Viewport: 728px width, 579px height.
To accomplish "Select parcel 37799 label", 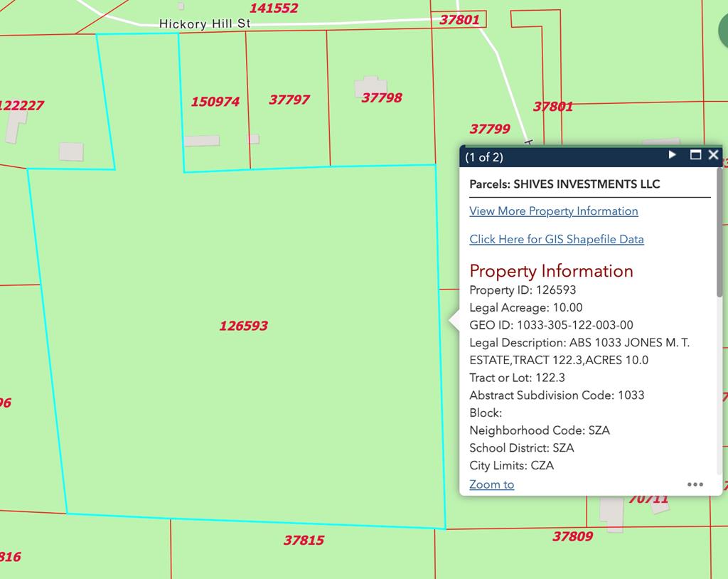I will coord(490,129).
